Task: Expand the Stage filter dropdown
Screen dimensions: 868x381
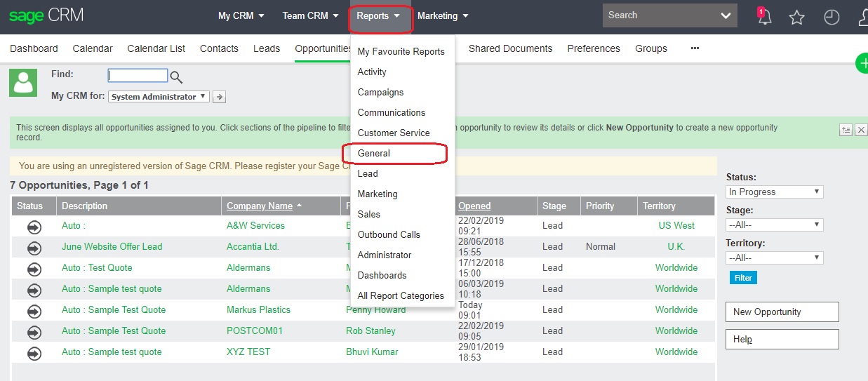Action: click(x=774, y=225)
